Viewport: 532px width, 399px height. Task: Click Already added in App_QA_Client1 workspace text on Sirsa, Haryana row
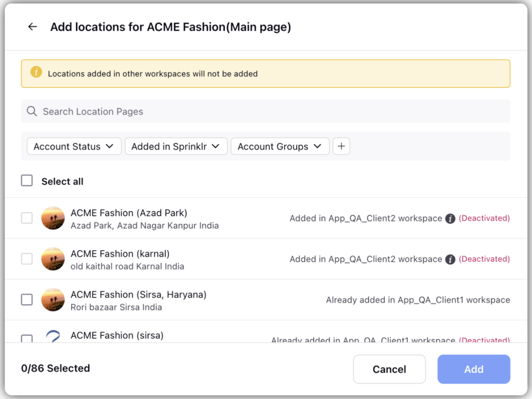click(x=418, y=300)
